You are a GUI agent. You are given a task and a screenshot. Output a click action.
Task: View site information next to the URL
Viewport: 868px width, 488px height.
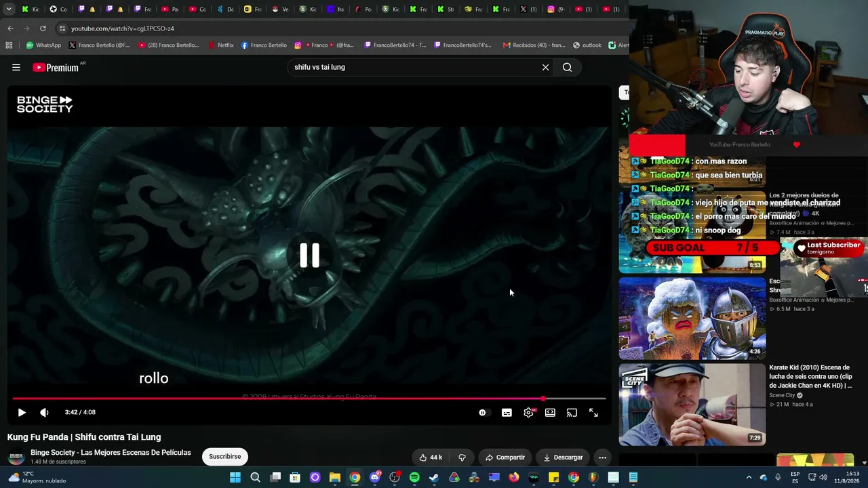62,28
